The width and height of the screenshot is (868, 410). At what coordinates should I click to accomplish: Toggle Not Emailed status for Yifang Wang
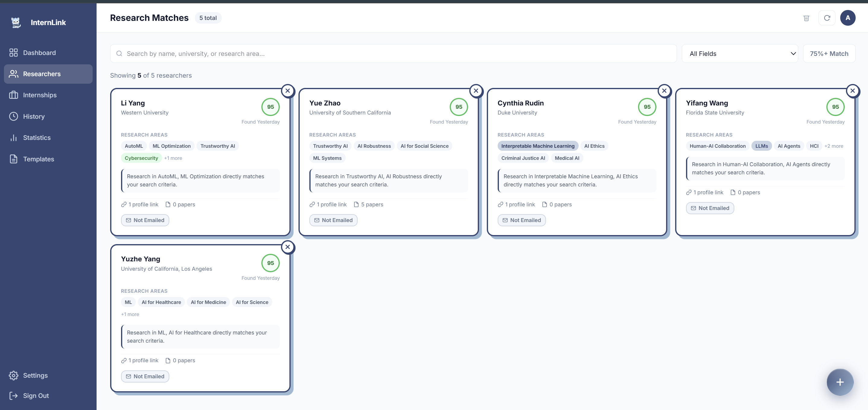(710, 208)
